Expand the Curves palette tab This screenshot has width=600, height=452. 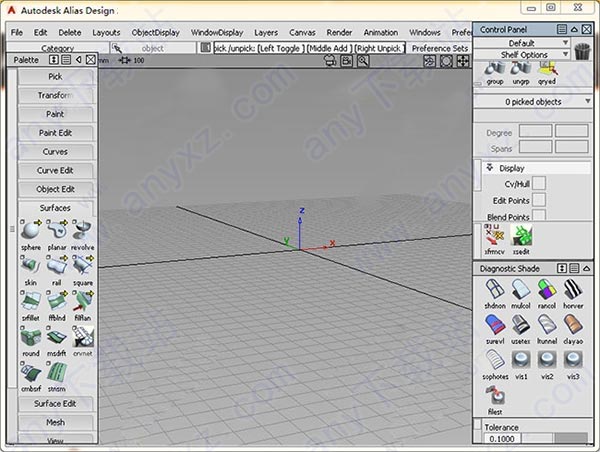(x=55, y=152)
